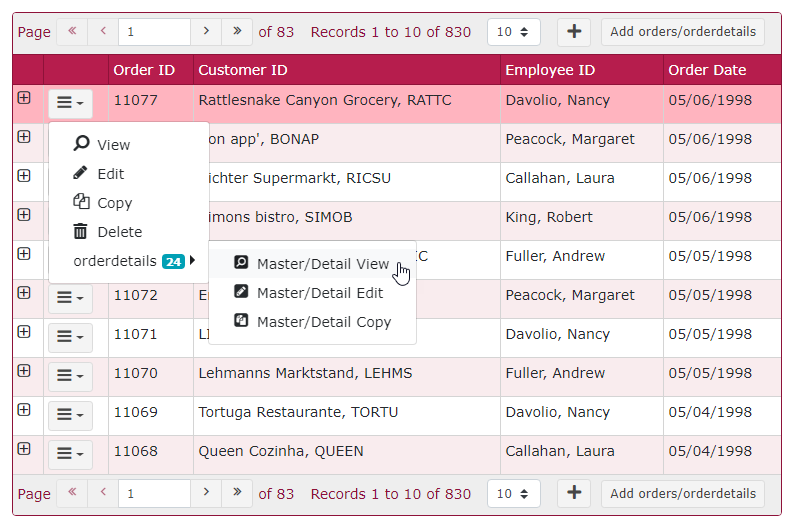The height and width of the screenshot is (522, 792).
Task: Expand detail rows for order 11070
Action: click(x=24, y=371)
